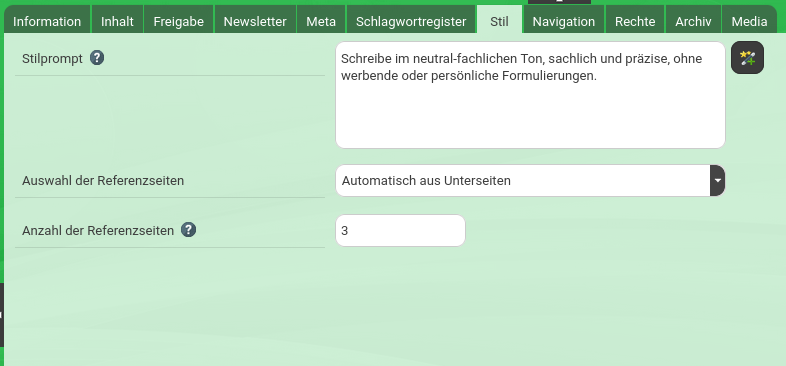Click into the Stilprompt text area

[530, 95]
